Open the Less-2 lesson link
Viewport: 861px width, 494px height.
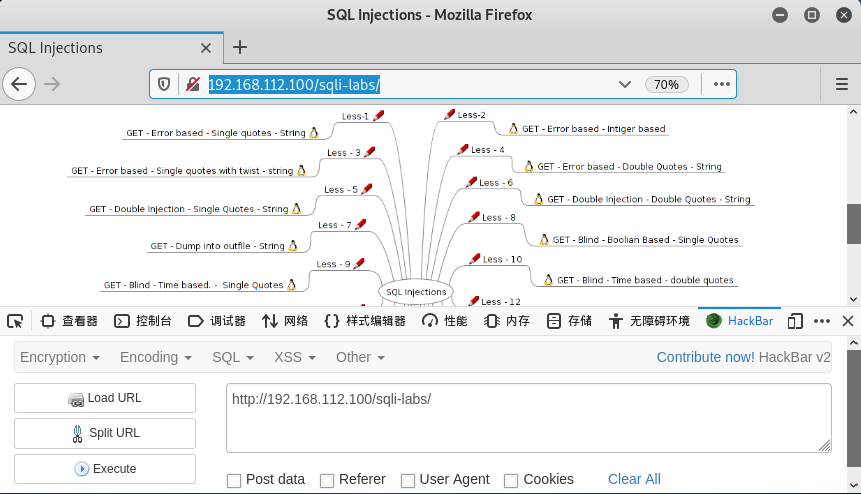(472, 115)
